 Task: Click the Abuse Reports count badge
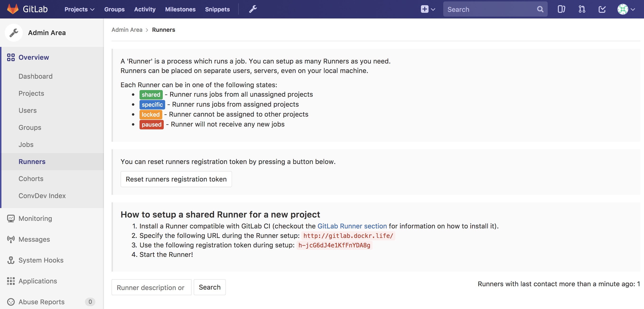(90, 302)
